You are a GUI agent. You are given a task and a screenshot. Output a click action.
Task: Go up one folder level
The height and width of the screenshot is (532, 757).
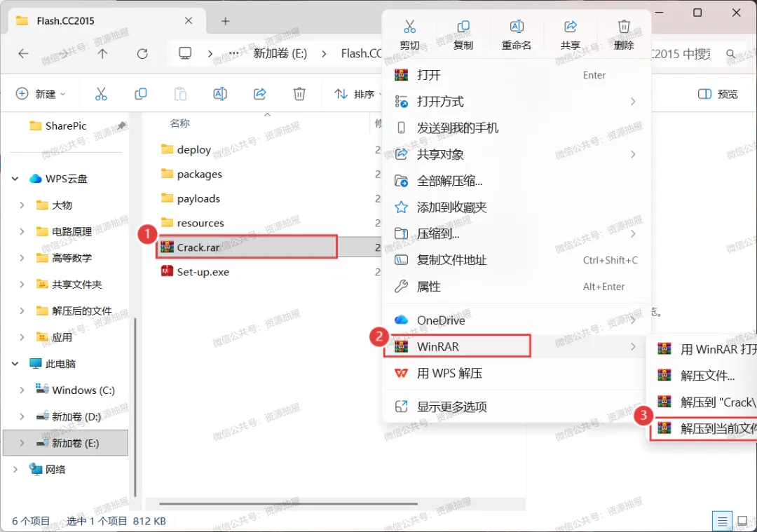102,53
